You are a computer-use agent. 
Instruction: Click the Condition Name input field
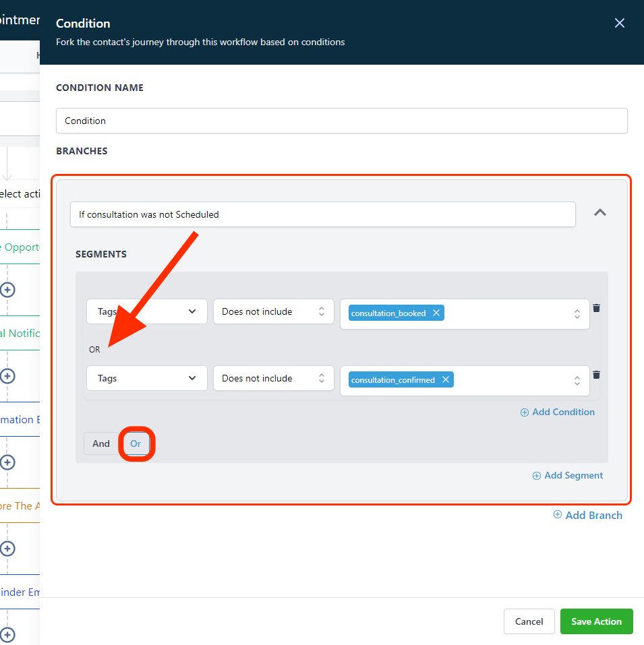pyautogui.click(x=341, y=121)
